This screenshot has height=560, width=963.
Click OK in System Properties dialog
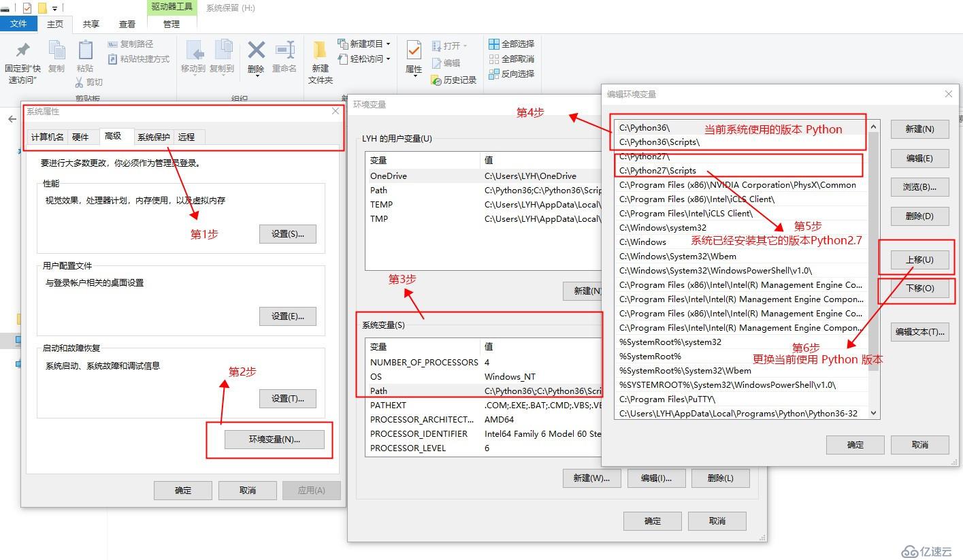183,490
